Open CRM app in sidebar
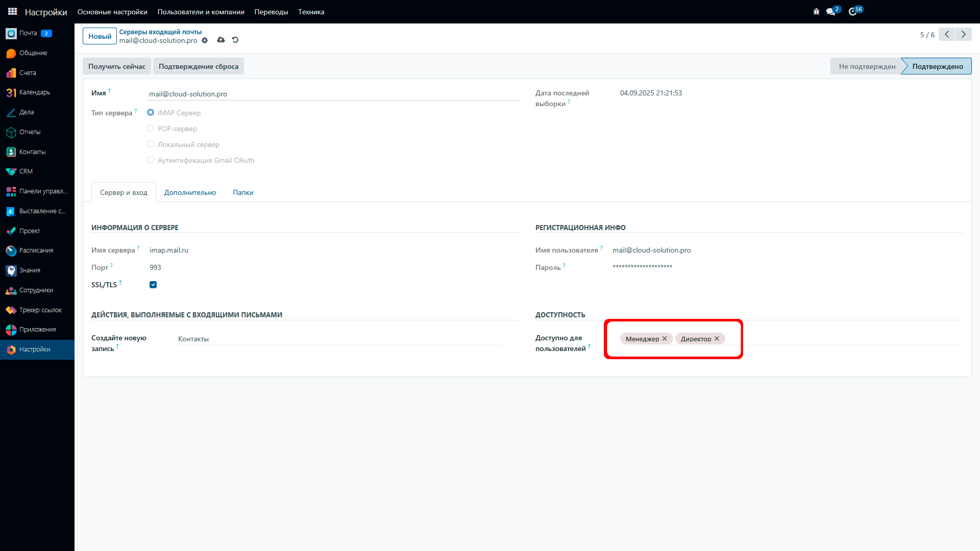Viewport: 980px width, 551px height. pyautogui.click(x=26, y=171)
